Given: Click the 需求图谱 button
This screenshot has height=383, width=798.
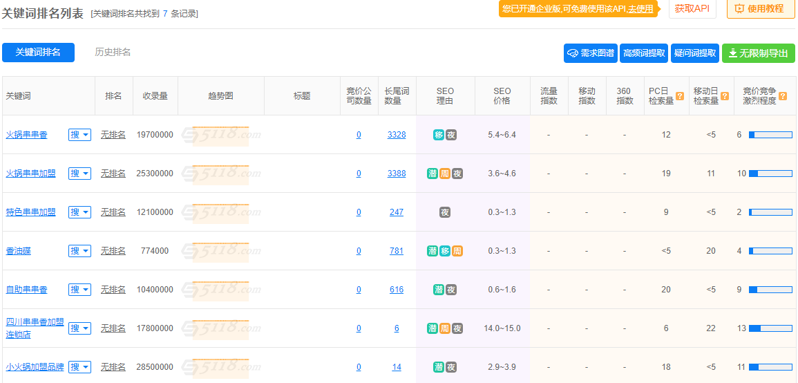Looking at the screenshot, I should click(590, 53).
